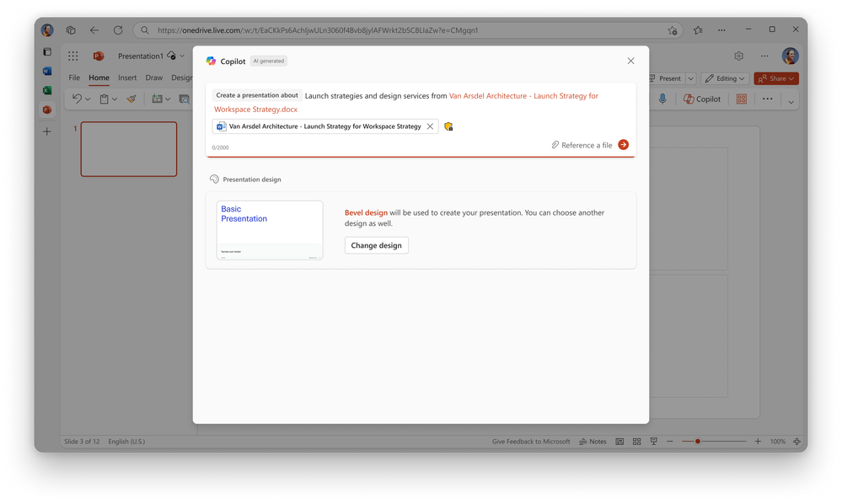842x504 pixels.
Task: Click the Copilot ribbon button
Action: tap(702, 99)
